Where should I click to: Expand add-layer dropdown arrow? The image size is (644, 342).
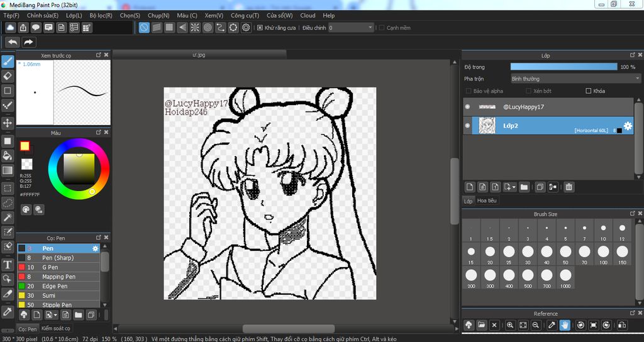pos(514,187)
